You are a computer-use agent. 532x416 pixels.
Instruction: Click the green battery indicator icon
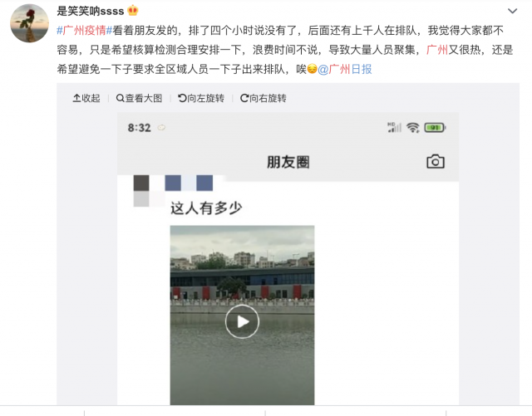tap(435, 128)
